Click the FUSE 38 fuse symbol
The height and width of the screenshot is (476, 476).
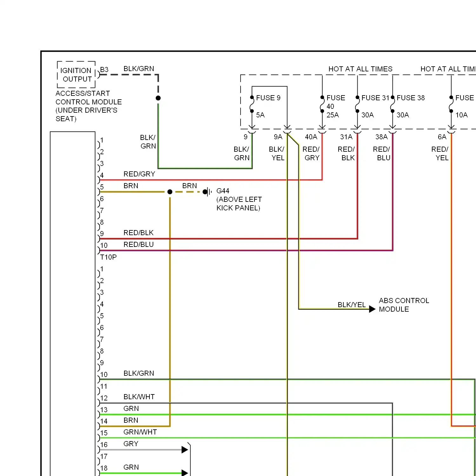click(x=392, y=104)
